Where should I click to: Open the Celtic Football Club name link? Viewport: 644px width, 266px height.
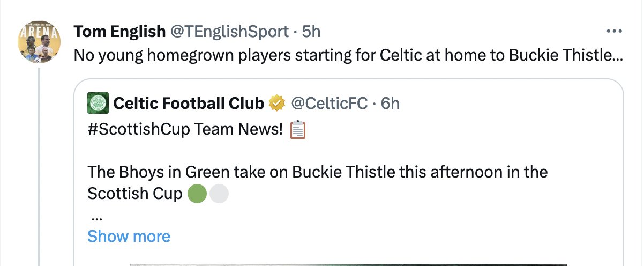tap(189, 103)
